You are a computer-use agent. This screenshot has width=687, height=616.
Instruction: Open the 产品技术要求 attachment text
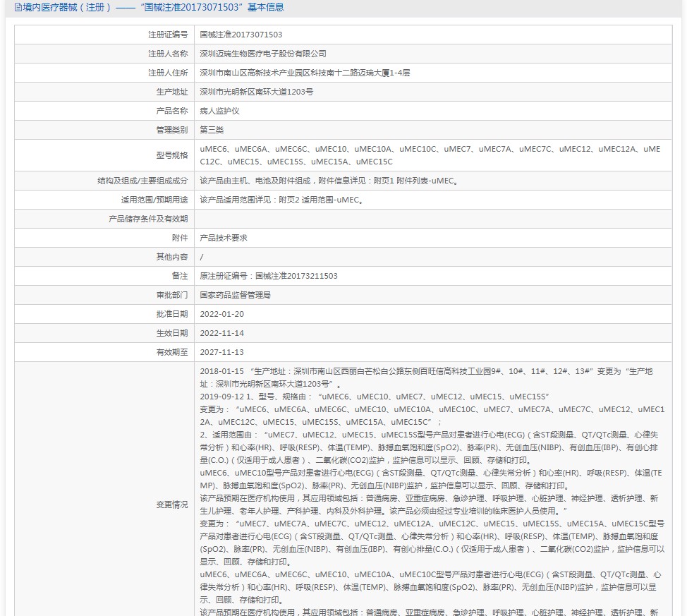coord(224,238)
